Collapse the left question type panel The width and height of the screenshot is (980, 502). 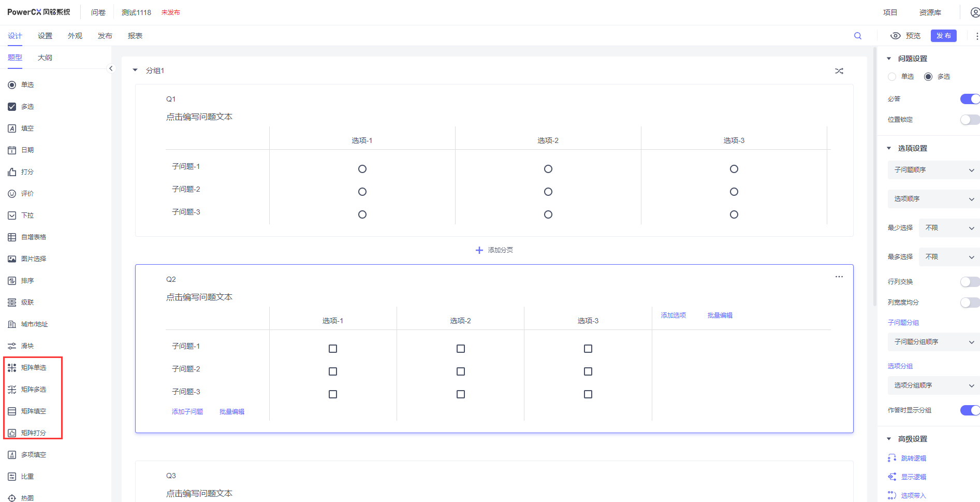pos(111,68)
